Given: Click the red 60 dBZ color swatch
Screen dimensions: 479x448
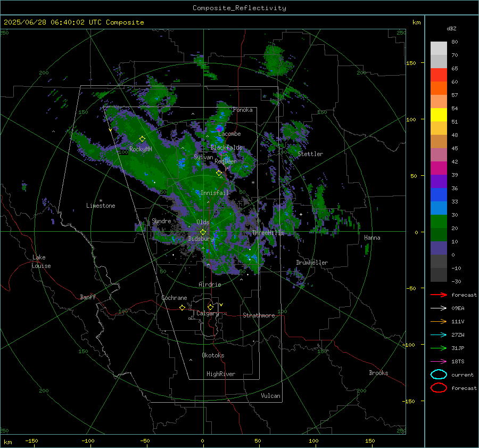Looking at the screenshot, I should point(439,75).
